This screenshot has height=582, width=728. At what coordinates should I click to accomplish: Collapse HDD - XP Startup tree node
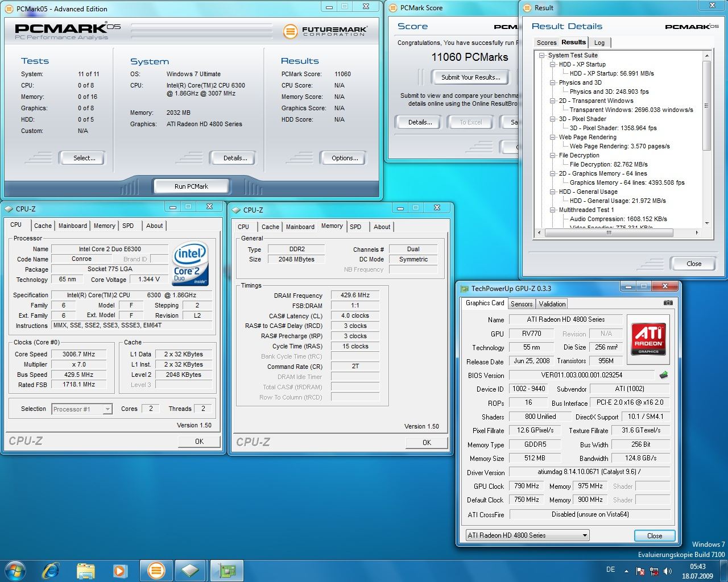553,64
